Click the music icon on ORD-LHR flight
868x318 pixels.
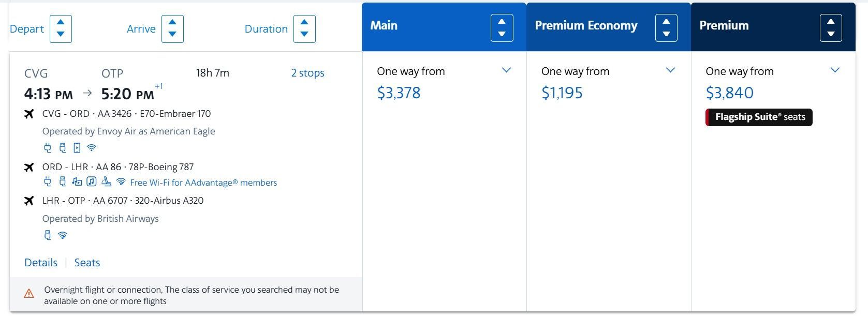click(x=92, y=181)
